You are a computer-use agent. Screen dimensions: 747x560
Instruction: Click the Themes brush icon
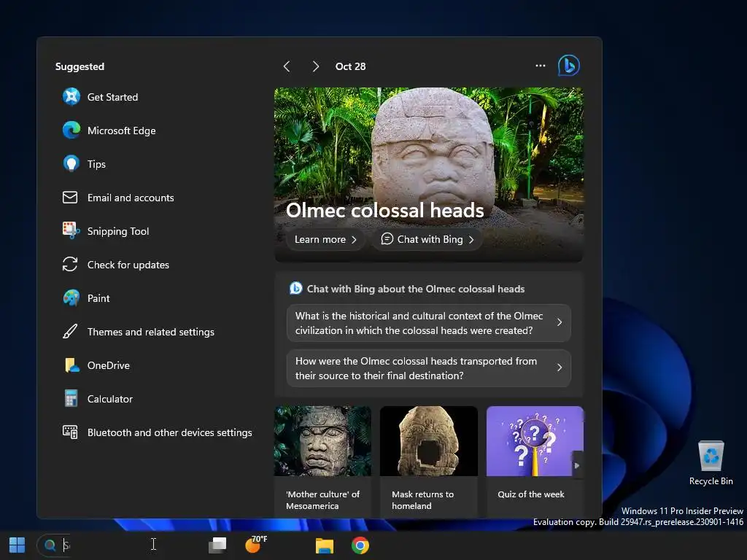[x=70, y=332]
